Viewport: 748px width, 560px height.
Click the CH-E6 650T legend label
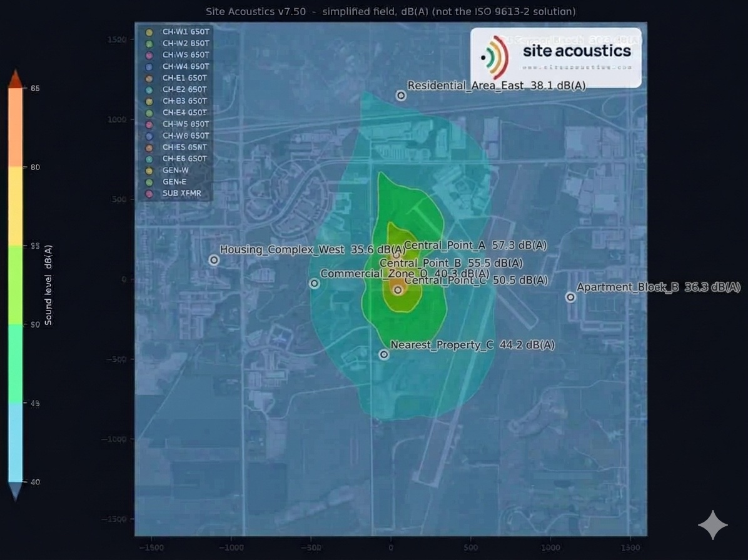click(x=184, y=159)
